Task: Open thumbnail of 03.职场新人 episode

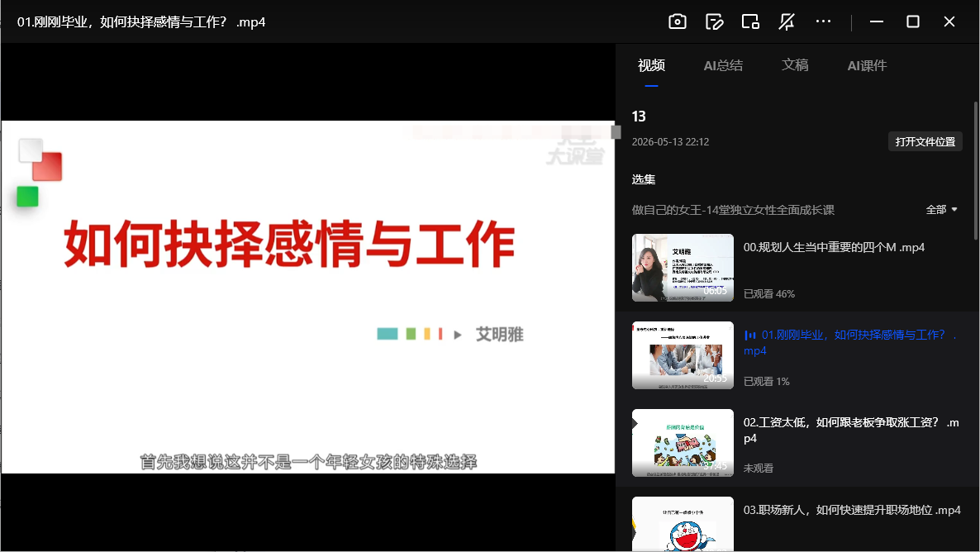Action: pyautogui.click(x=683, y=524)
